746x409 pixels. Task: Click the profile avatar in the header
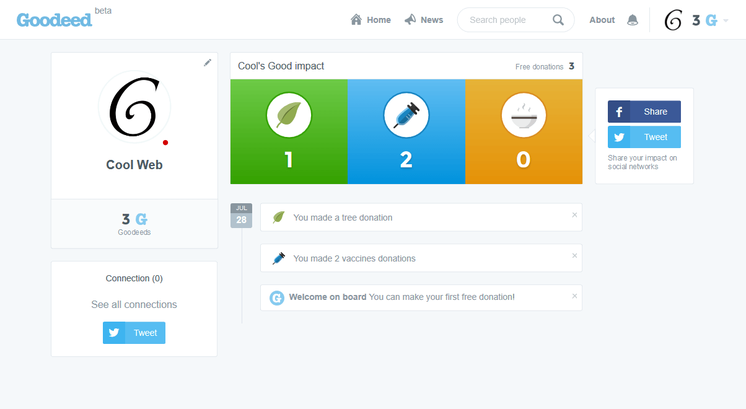click(673, 20)
